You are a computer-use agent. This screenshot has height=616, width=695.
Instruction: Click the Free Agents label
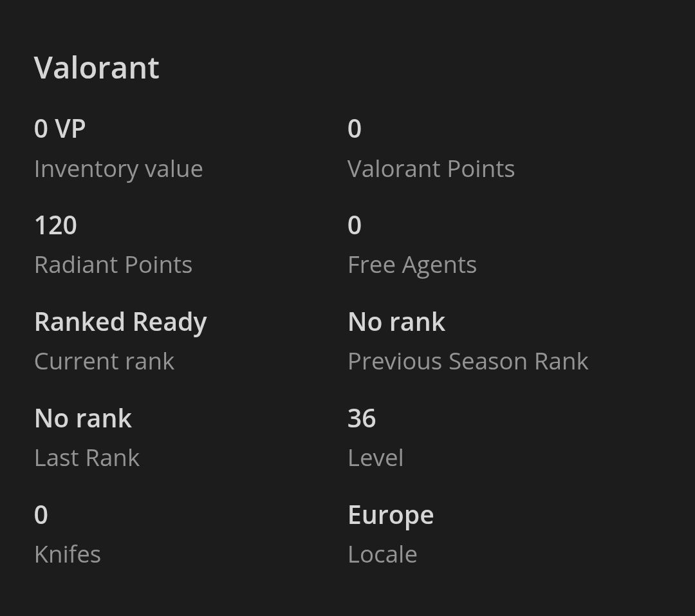click(x=412, y=265)
